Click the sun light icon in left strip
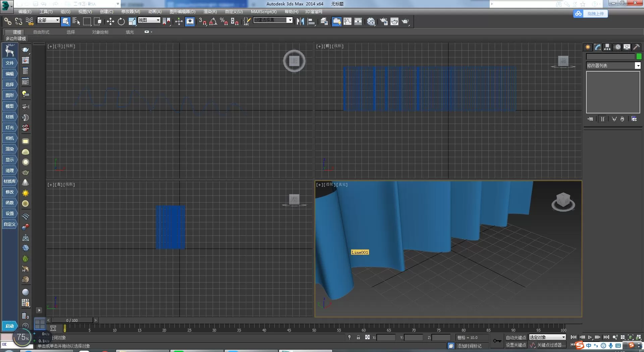 click(25, 193)
